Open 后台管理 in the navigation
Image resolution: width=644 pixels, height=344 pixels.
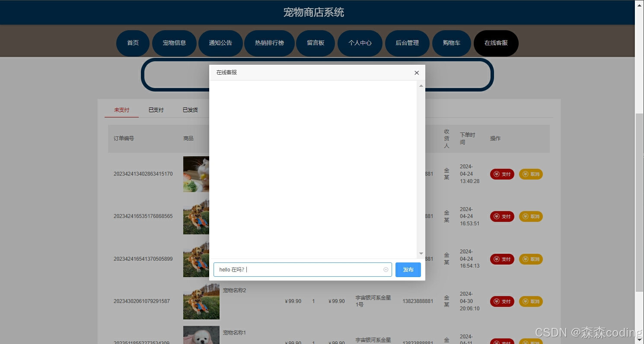(x=407, y=43)
